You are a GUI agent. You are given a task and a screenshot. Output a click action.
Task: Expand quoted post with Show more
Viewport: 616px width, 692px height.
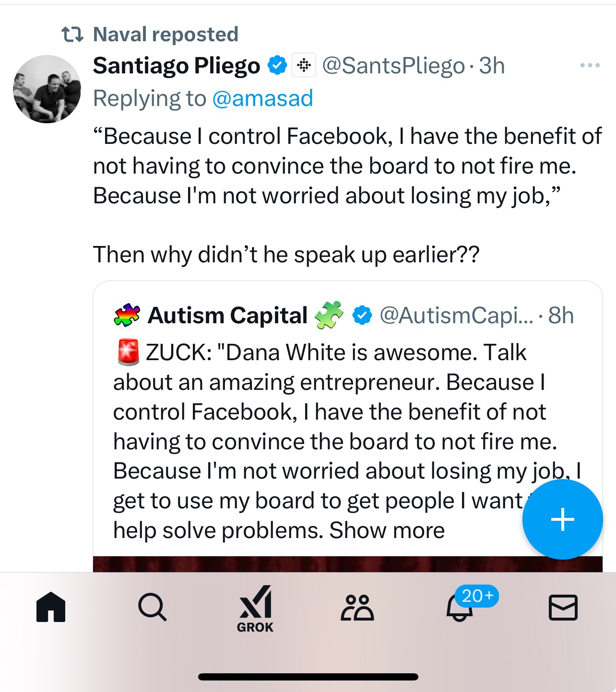[x=387, y=530]
